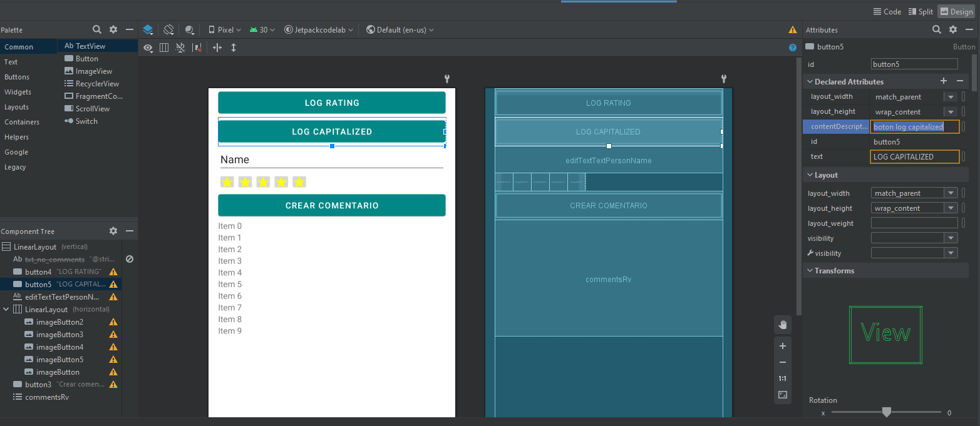Open the night mode selector icon
The image size is (980, 426).
click(190, 29)
